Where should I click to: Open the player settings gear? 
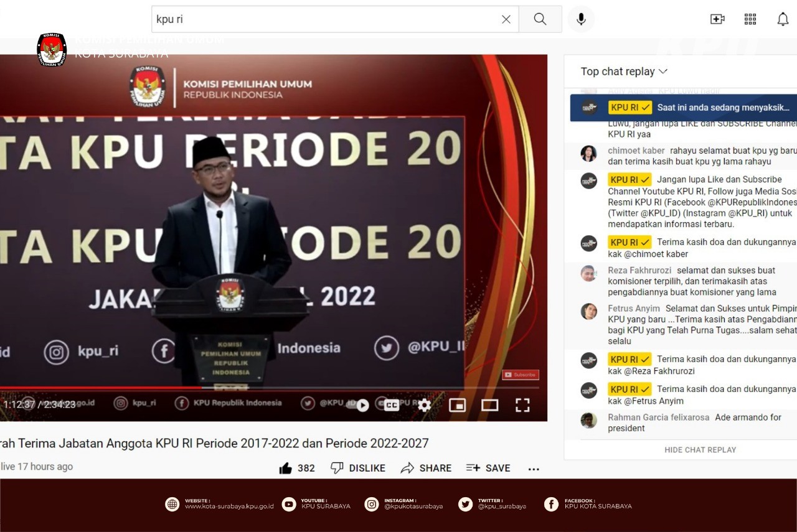point(424,405)
